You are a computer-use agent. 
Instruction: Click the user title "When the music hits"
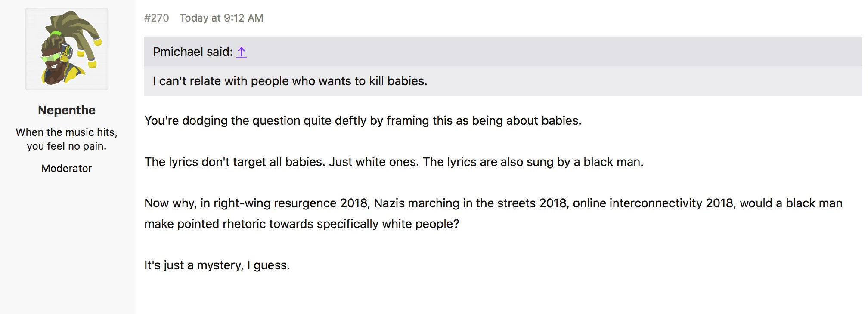coord(66,132)
